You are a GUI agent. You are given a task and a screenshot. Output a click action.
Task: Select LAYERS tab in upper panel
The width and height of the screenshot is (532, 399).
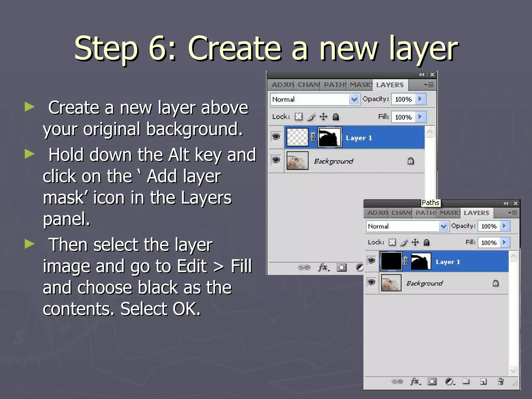tap(390, 85)
